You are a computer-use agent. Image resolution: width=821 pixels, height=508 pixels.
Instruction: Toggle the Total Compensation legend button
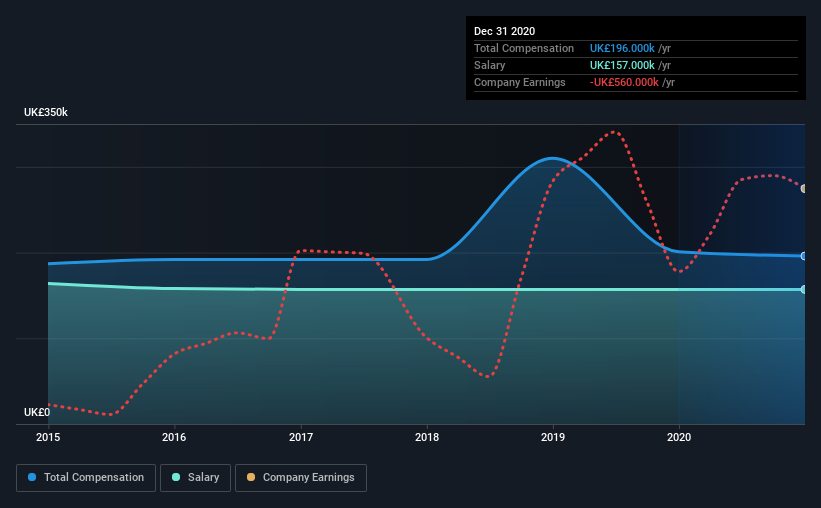coord(86,478)
